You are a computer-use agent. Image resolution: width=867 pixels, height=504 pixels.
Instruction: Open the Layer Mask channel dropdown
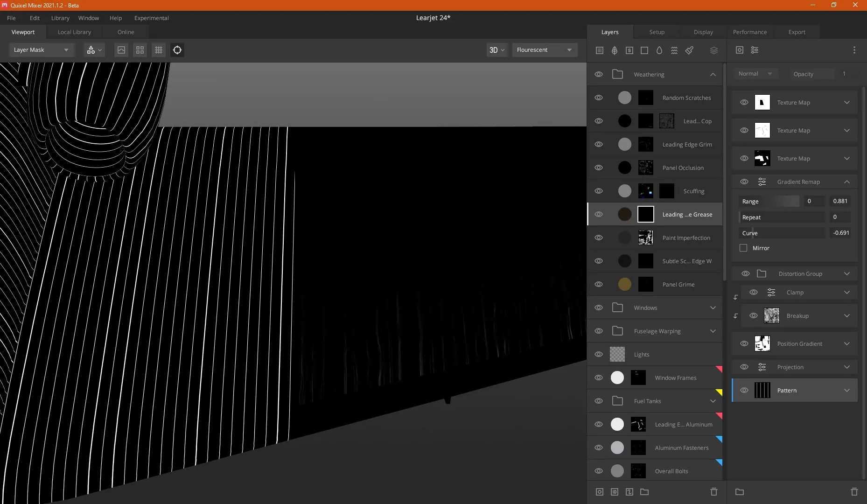click(x=42, y=50)
